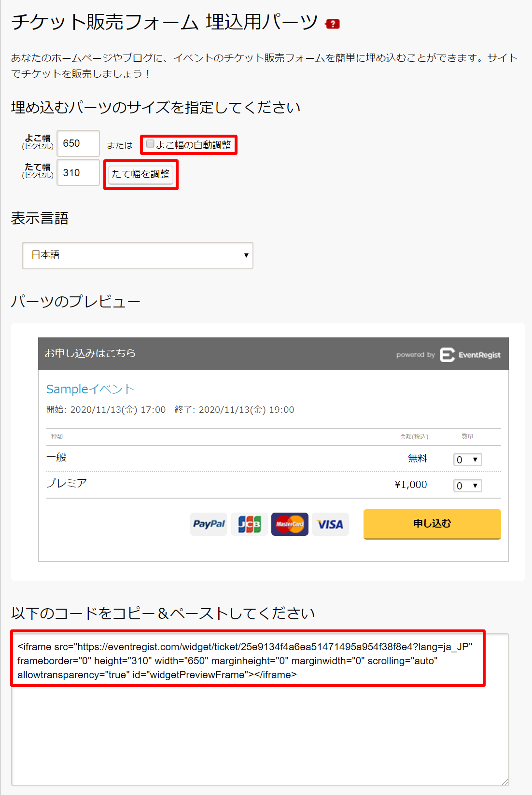This screenshot has width=532, height=795.
Task: Click the プレミア ticket row name
Action: click(67, 483)
